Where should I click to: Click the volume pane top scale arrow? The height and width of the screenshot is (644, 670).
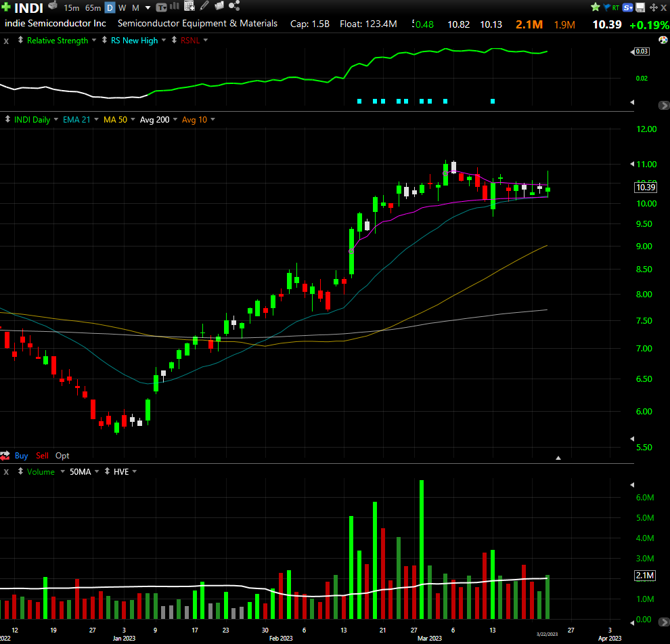(x=632, y=485)
